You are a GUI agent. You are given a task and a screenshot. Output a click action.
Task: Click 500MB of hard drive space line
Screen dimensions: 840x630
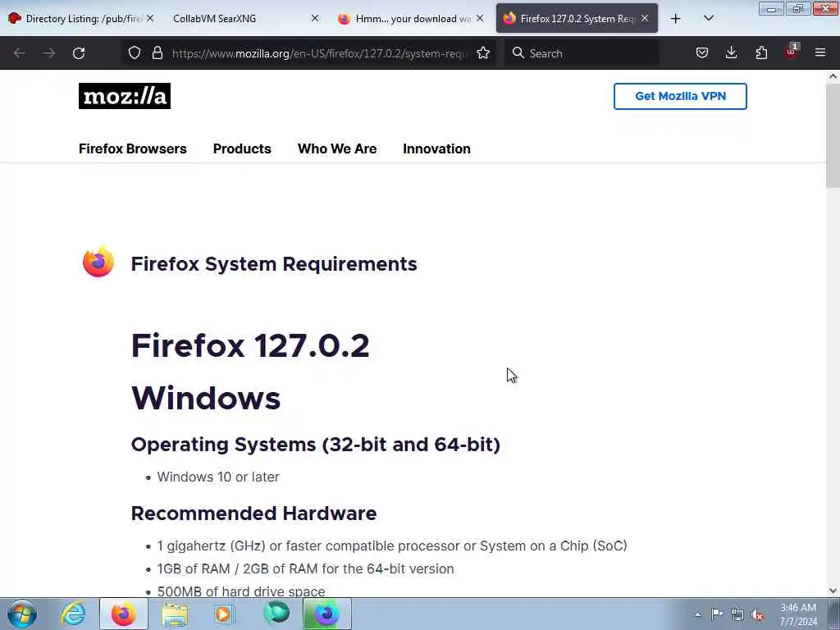(241, 591)
